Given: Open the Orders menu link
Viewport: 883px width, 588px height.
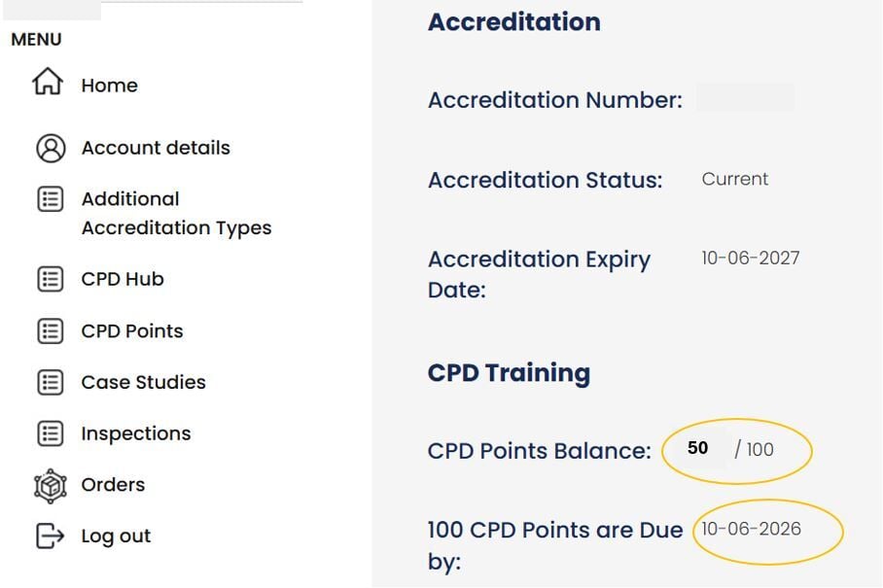Looking at the screenshot, I should 113,485.
